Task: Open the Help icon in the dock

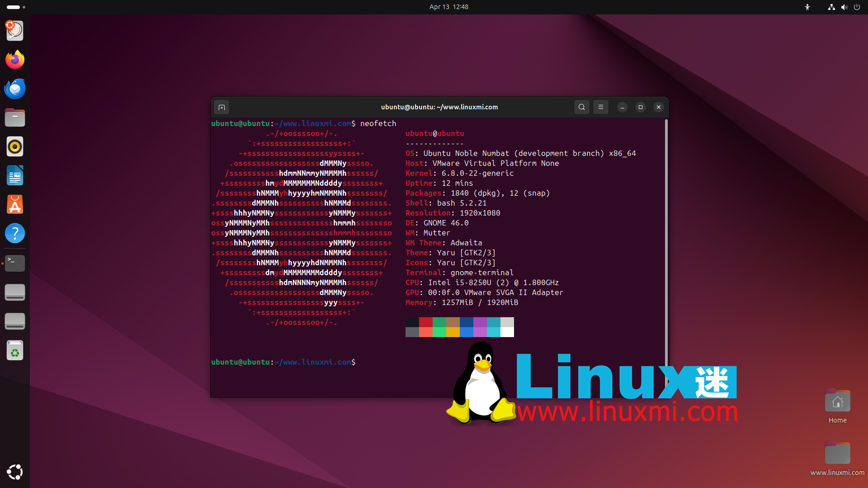Action: coord(14,233)
